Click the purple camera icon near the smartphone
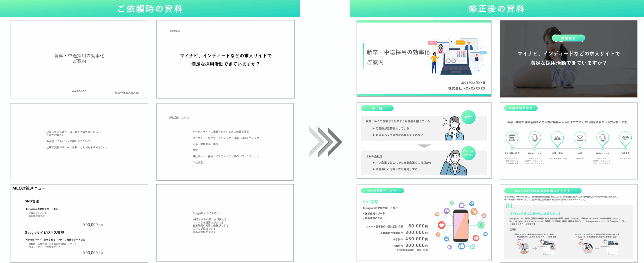The height and width of the screenshot is (263, 644). [x=447, y=211]
